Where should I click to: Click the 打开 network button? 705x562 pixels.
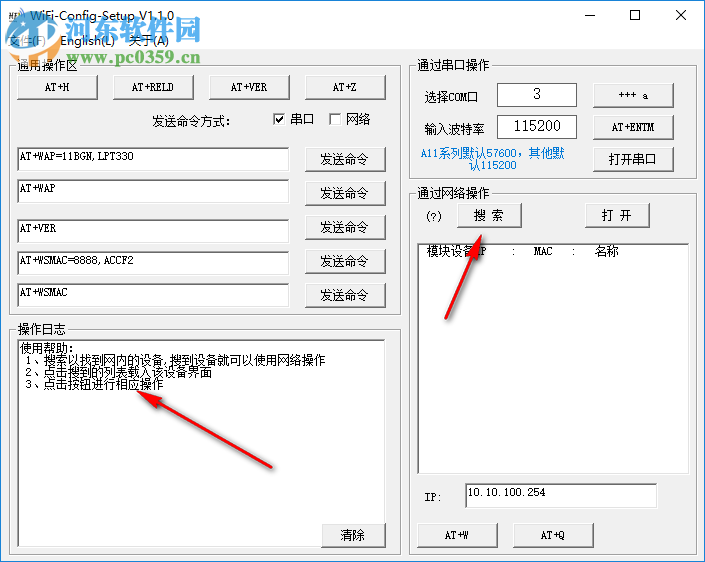617,215
